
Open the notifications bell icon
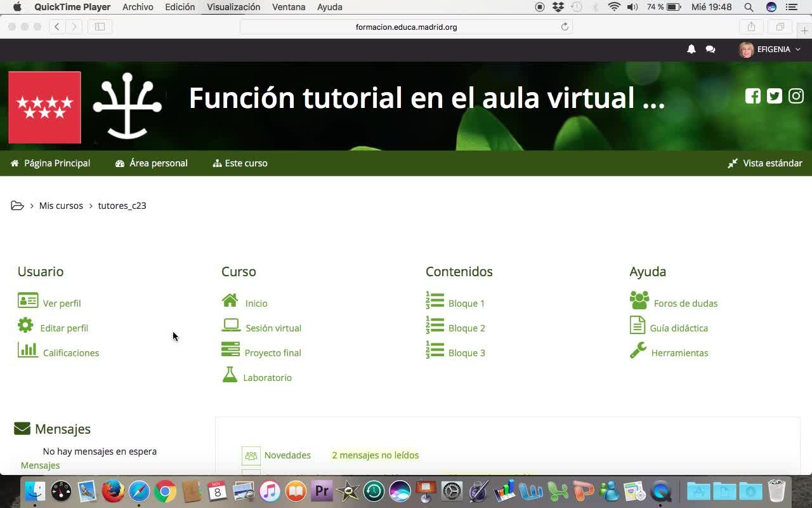coord(691,50)
